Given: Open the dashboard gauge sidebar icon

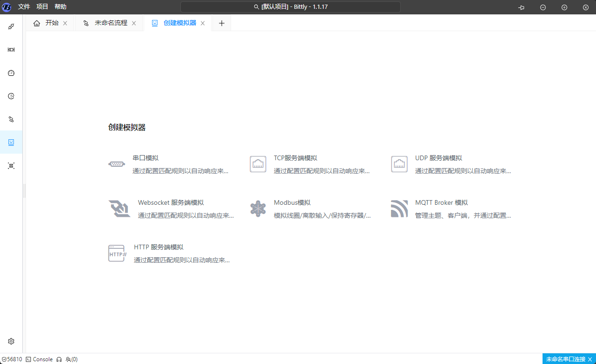Looking at the screenshot, I should click(x=11, y=73).
